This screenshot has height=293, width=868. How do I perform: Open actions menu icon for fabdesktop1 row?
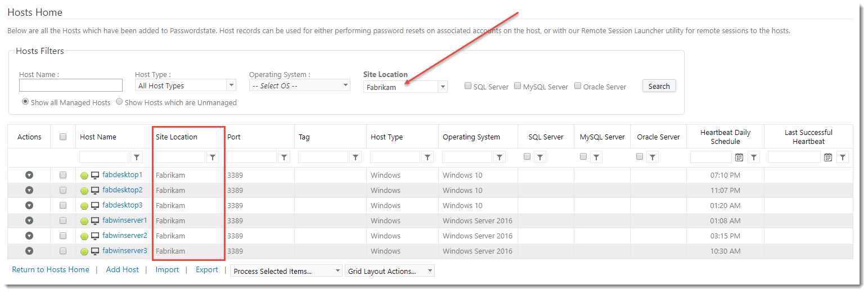tap(29, 175)
